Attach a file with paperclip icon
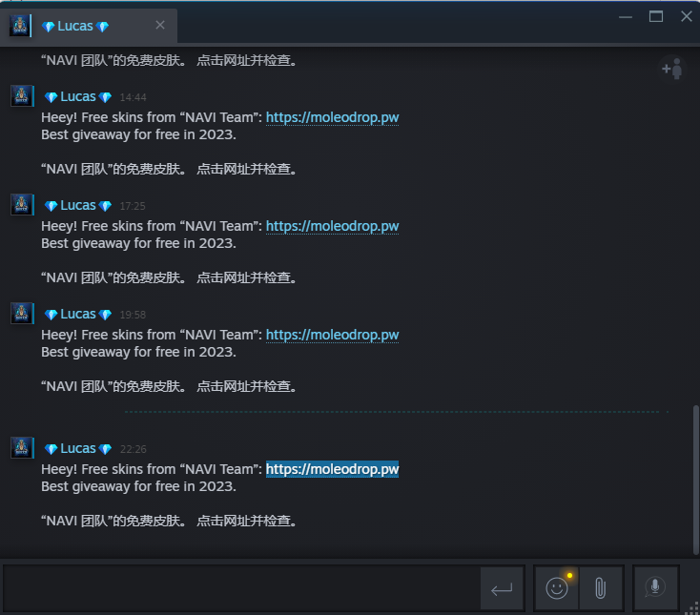700x615 pixels. pos(601,587)
